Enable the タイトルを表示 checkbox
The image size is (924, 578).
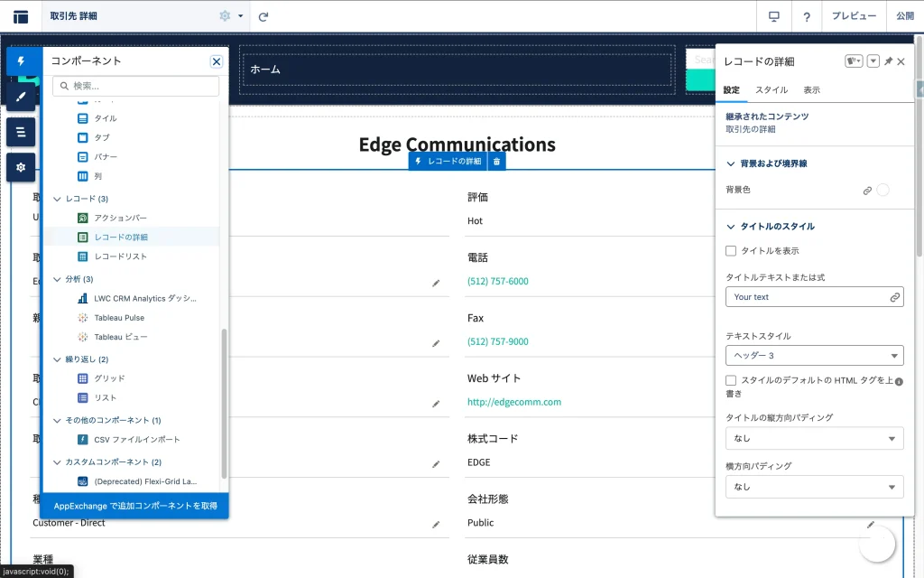(731, 250)
